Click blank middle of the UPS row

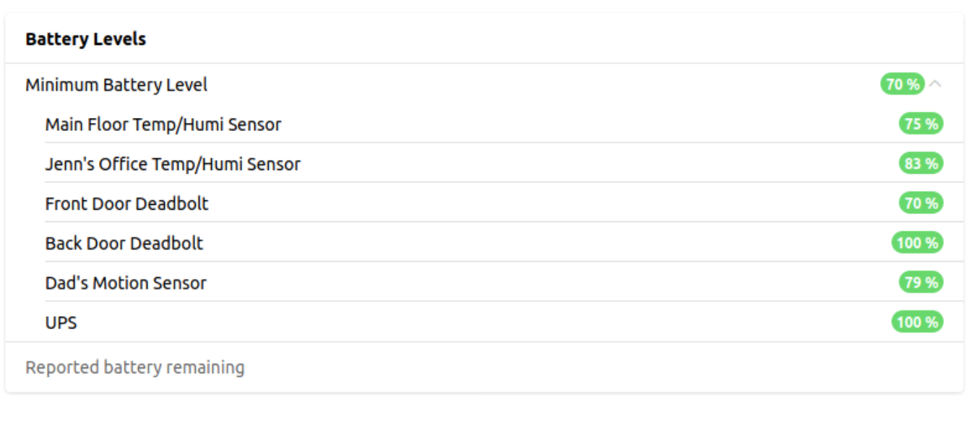484,323
